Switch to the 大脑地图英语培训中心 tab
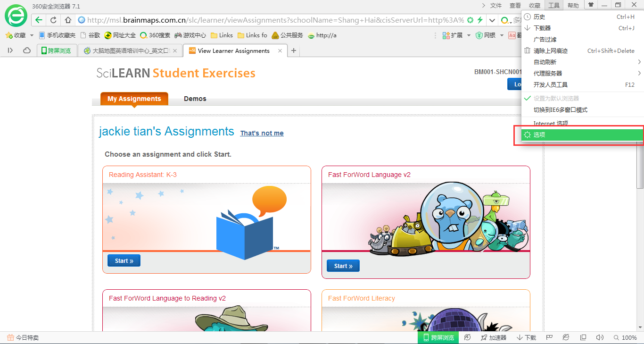The width and height of the screenshot is (644, 344). pyautogui.click(x=130, y=50)
